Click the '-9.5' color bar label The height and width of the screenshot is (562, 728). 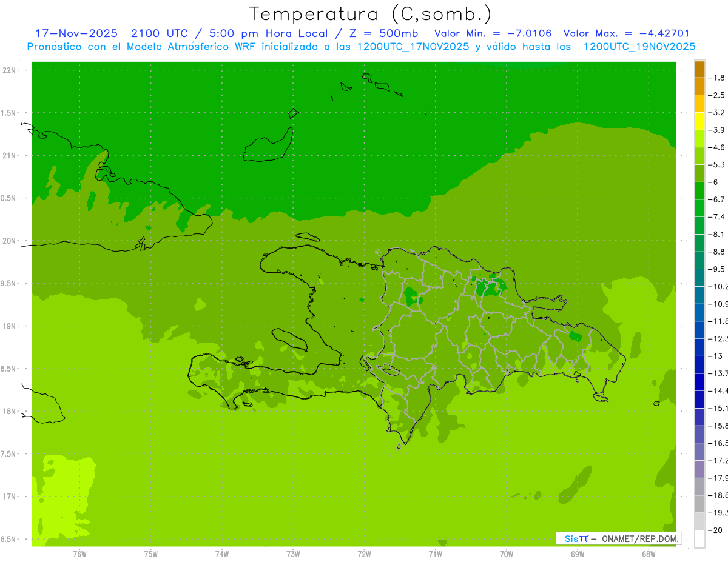[x=716, y=269]
